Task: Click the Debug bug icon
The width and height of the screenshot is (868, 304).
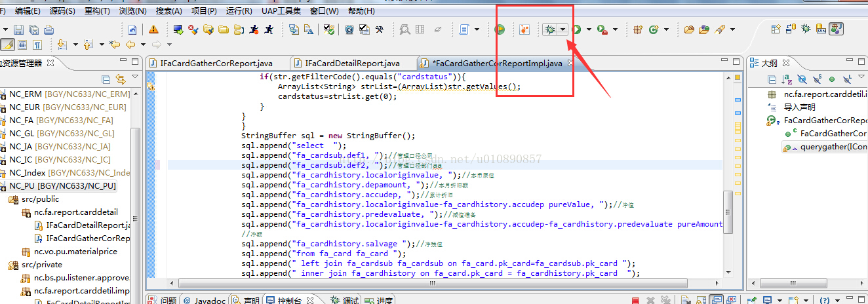Action: tap(549, 29)
